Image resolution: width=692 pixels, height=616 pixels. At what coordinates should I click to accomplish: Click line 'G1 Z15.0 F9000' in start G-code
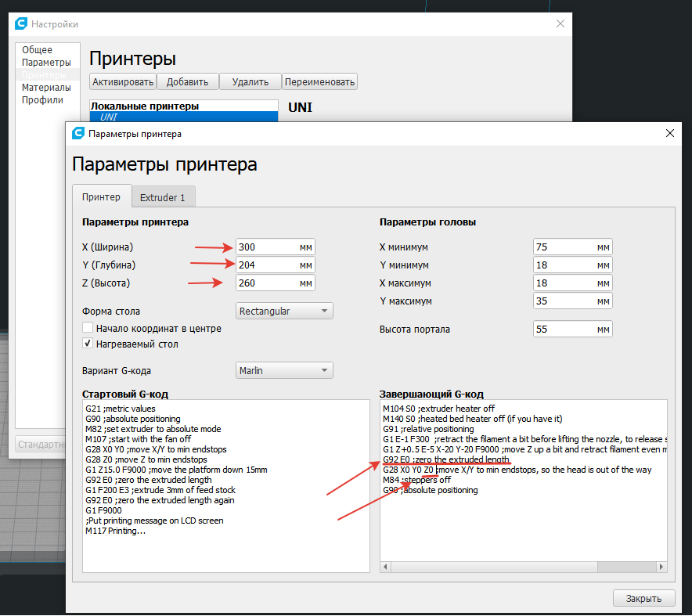point(177,470)
